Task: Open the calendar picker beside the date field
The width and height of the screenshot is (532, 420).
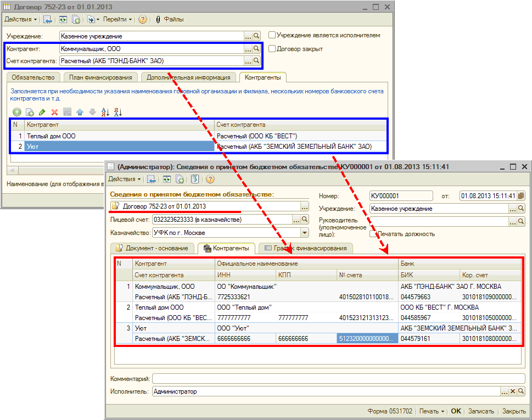Action: (x=521, y=196)
